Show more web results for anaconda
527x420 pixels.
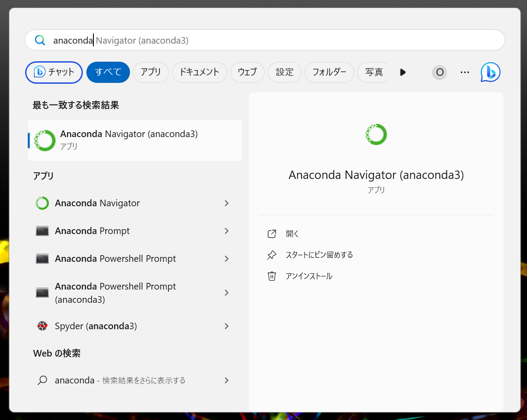click(x=119, y=380)
